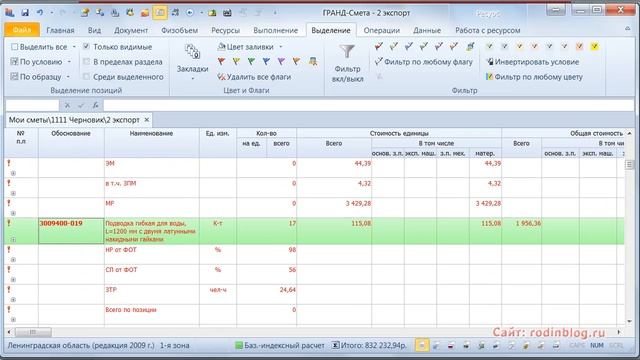The width and height of the screenshot is (640, 360).
Task: Enable the Среди выделенного checkbox
Action: pyautogui.click(x=86, y=77)
